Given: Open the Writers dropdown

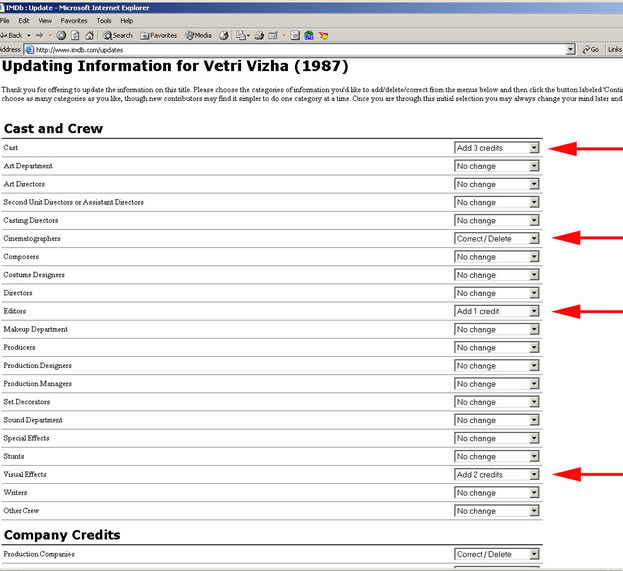Looking at the screenshot, I should [497, 493].
